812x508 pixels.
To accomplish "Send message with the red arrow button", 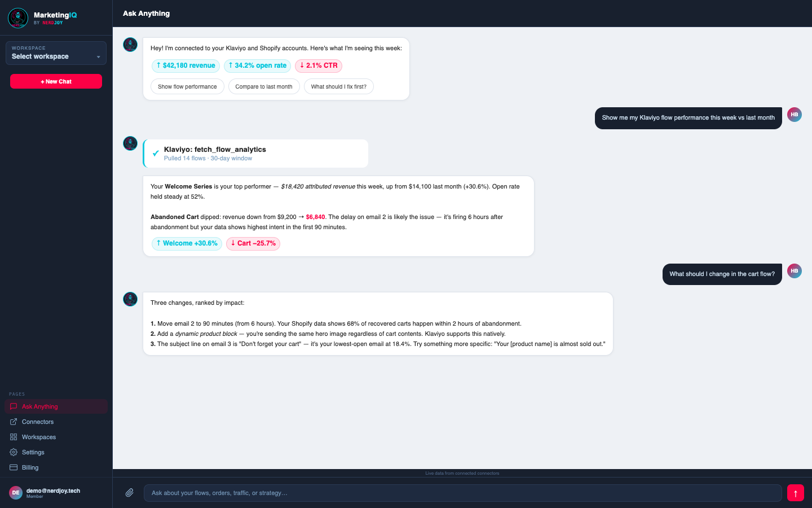I will pos(796,493).
